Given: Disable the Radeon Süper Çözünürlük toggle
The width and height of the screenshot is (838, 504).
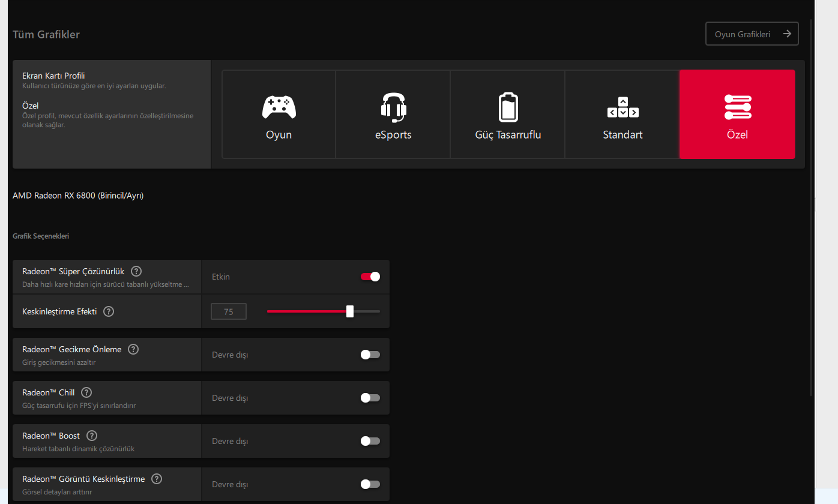Looking at the screenshot, I should pos(370,277).
